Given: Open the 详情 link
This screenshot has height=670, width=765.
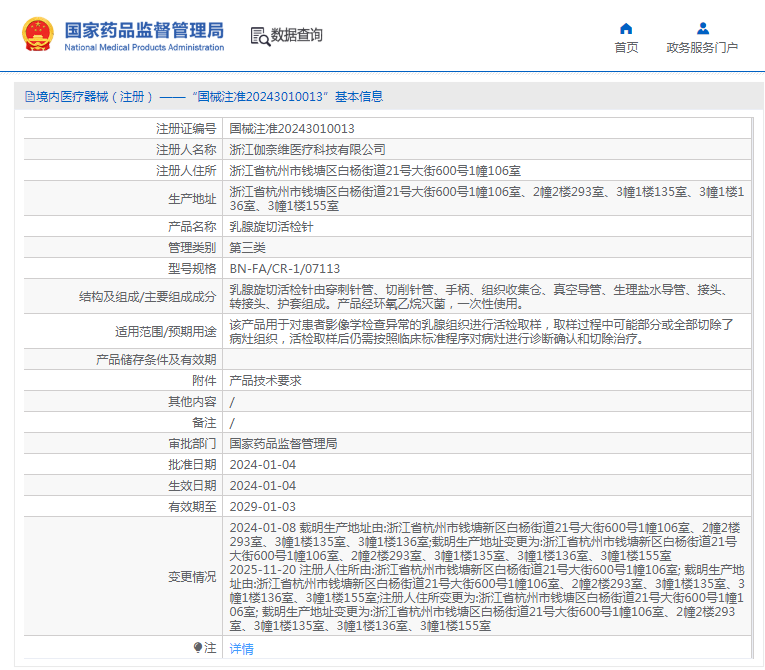Looking at the screenshot, I should click(241, 649).
